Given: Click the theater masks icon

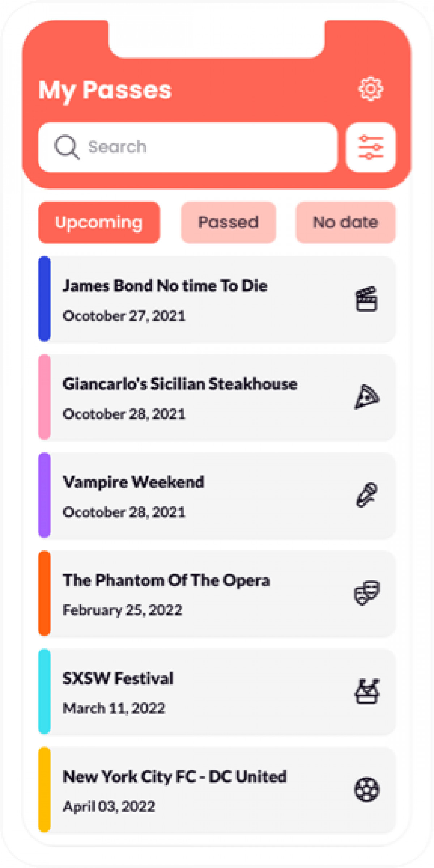Looking at the screenshot, I should click(x=366, y=593).
